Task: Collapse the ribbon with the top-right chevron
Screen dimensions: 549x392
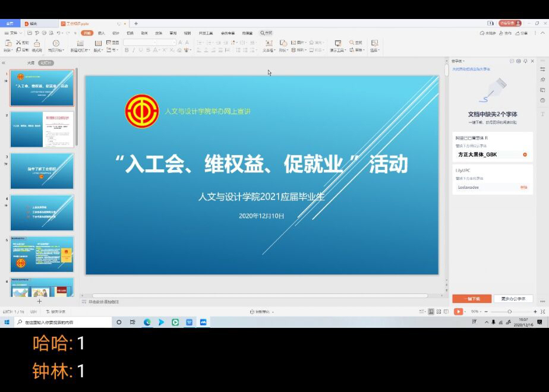Action: click(x=542, y=33)
